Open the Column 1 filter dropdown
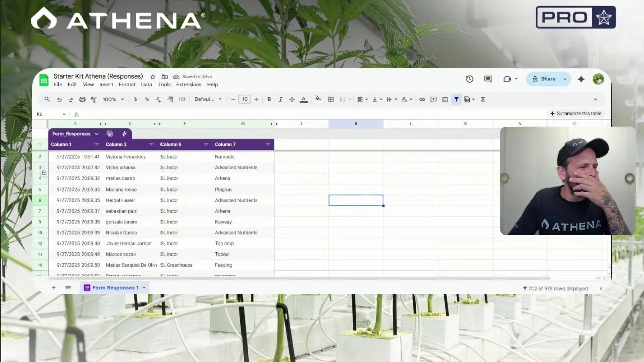The width and height of the screenshot is (644, 362). click(x=97, y=145)
